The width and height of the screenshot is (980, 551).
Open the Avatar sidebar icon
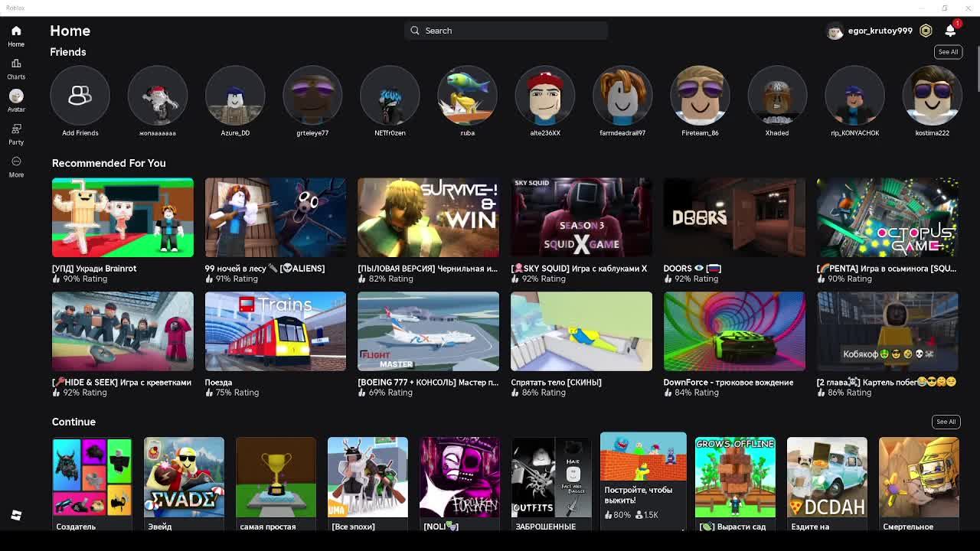tap(16, 96)
